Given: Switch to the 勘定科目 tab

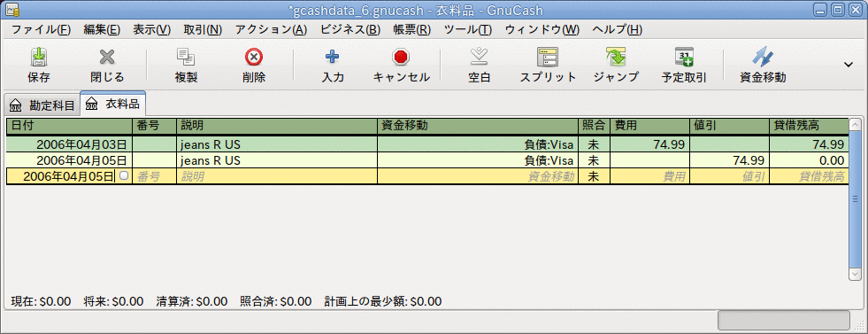Looking at the screenshot, I should pos(42,105).
